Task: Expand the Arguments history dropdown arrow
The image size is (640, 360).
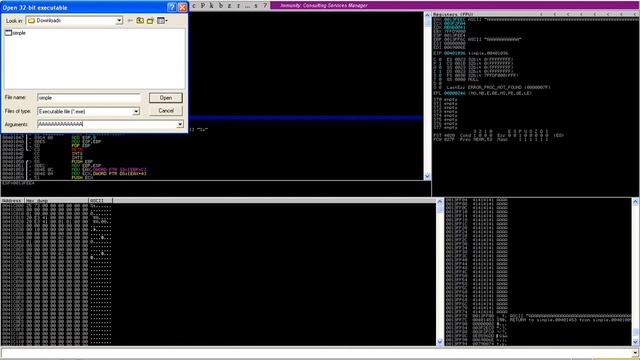Action: point(180,124)
